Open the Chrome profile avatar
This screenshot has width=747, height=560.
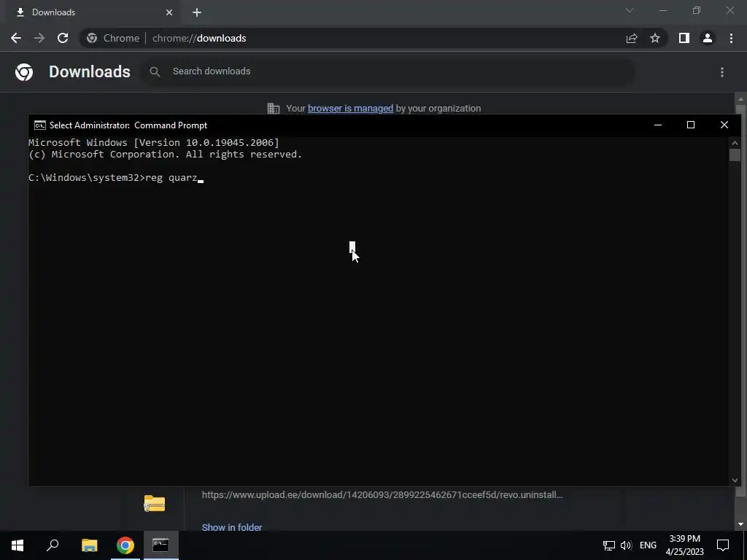(708, 38)
